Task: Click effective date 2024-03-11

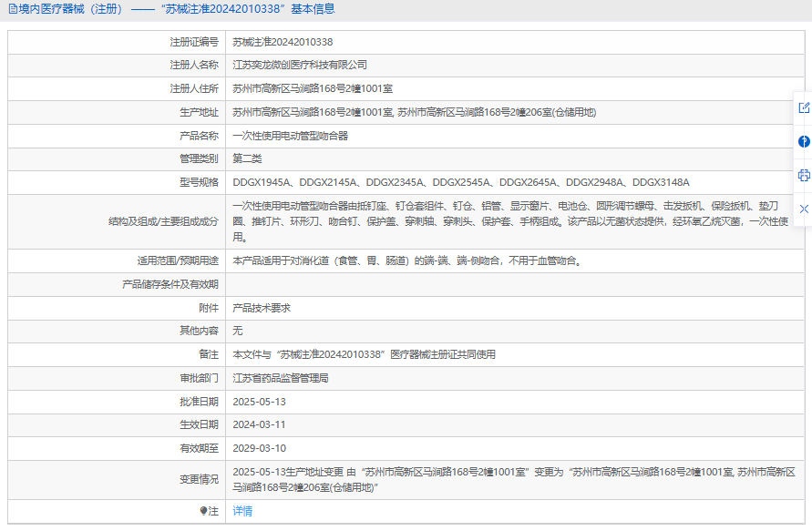Action: [259, 425]
